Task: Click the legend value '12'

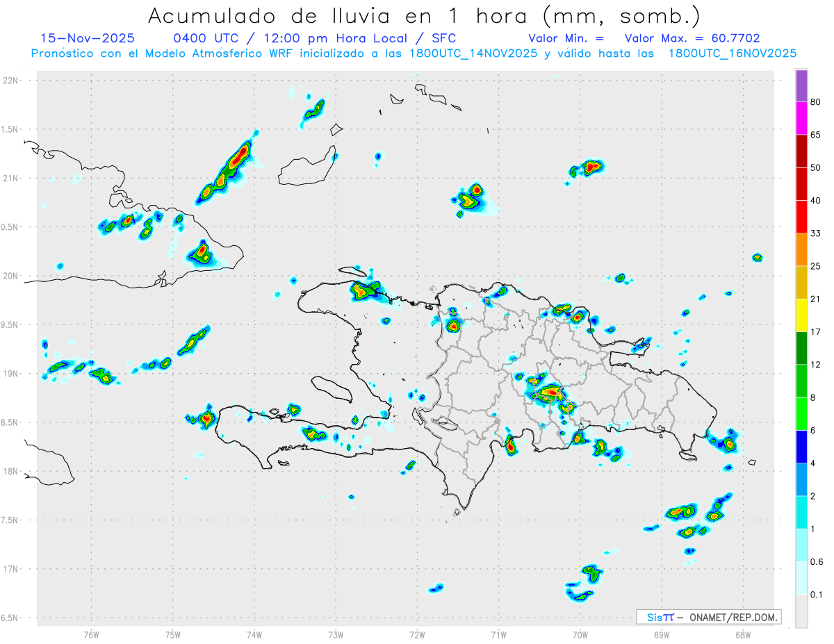Action: 816,365
